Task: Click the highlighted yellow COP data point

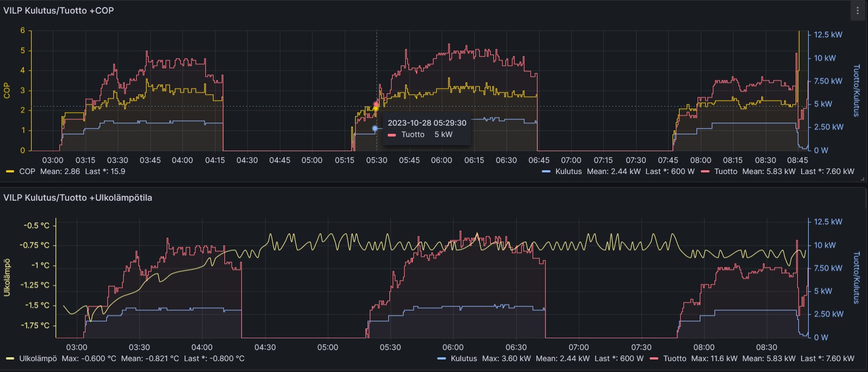Action: tap(376, 109)
